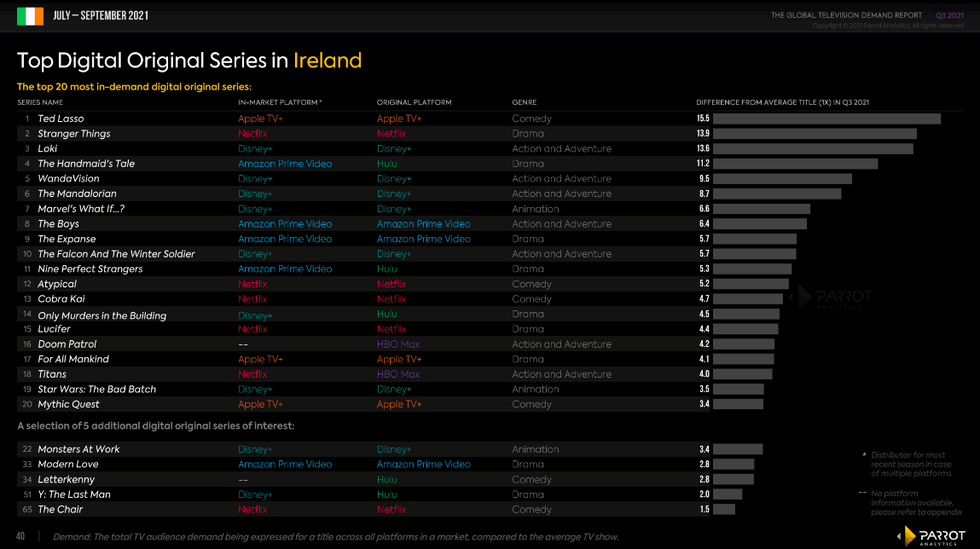Click 'DIFFERENCE FROM AVERAGE TITLE' header
This screenshot has width=980, height=549.
(782, 102)
